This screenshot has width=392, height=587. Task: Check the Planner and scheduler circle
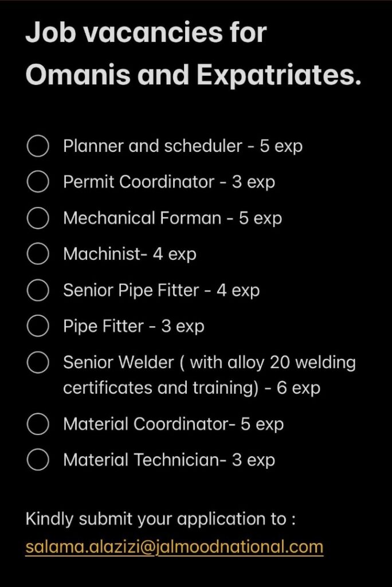[38, 146]
